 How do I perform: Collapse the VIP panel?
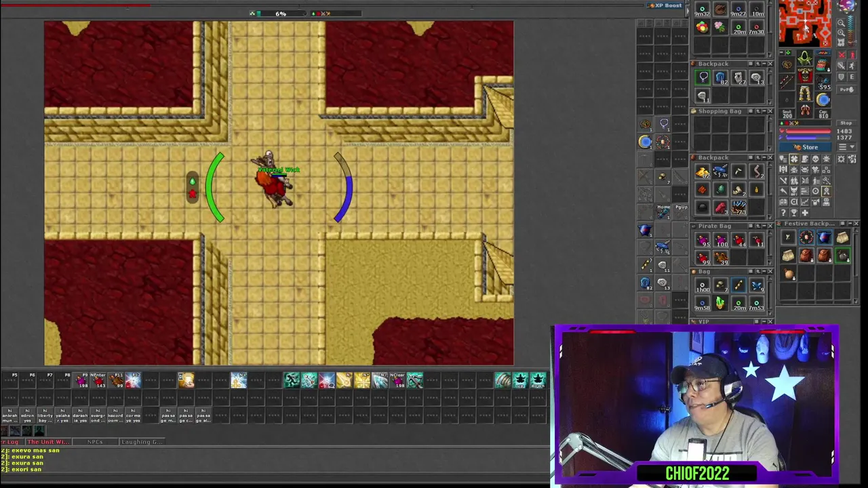pos(763,321)
